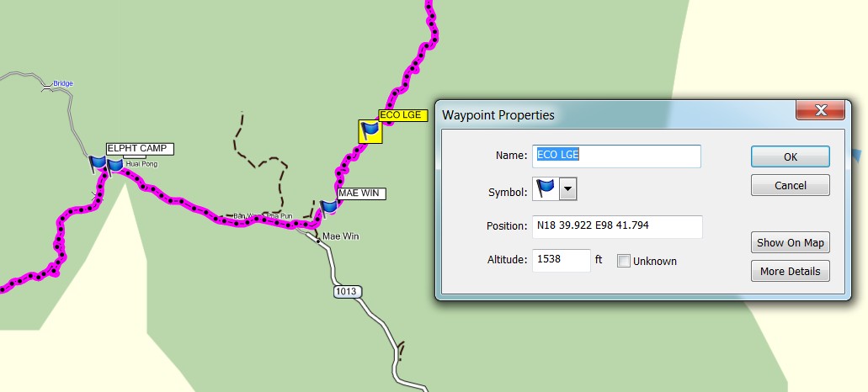Click the blue flag symbol preview in dialog

tap(546, 190)
